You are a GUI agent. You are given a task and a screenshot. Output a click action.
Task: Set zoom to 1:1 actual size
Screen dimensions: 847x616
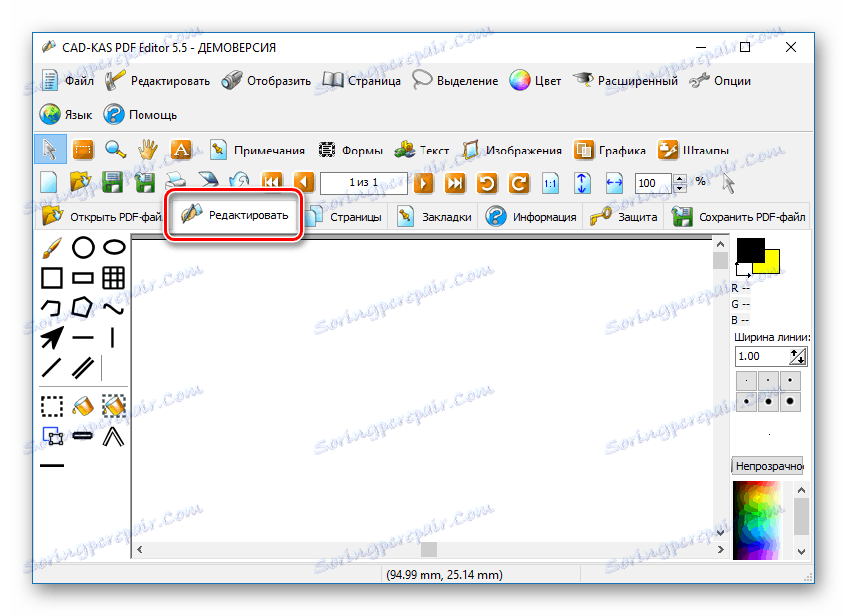click(x=550, y=183)
